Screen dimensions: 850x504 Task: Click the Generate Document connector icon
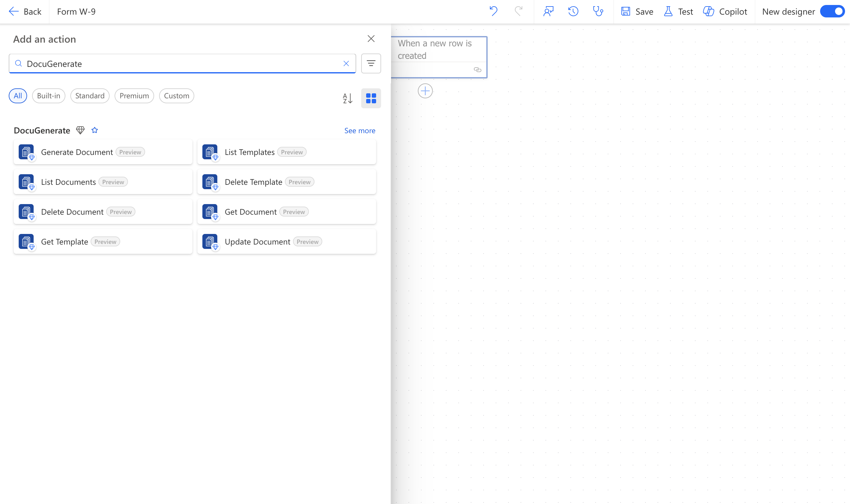[26, 152]
